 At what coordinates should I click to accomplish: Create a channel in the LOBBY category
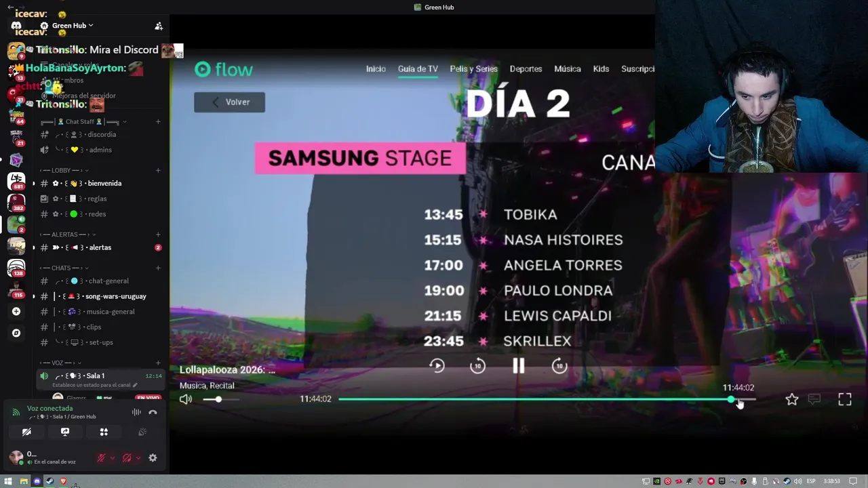158,170
